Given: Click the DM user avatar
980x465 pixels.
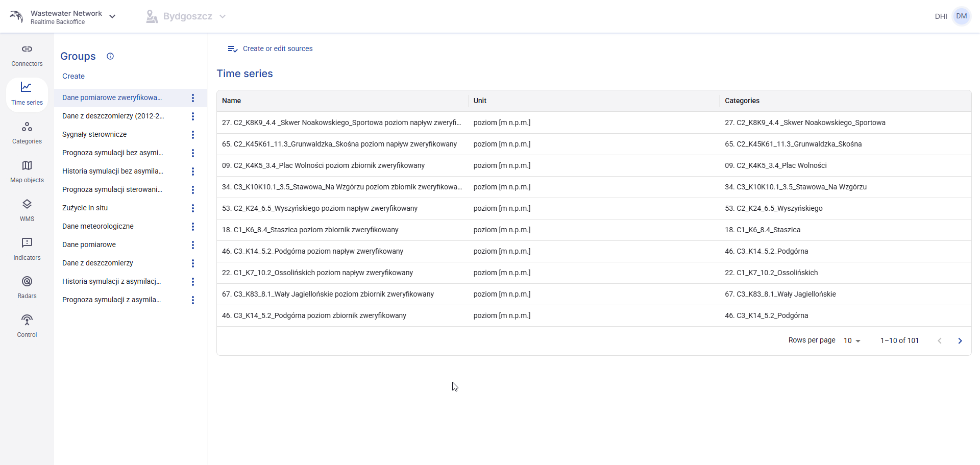Looking at the screenshot, I should (x=962, y=16).
